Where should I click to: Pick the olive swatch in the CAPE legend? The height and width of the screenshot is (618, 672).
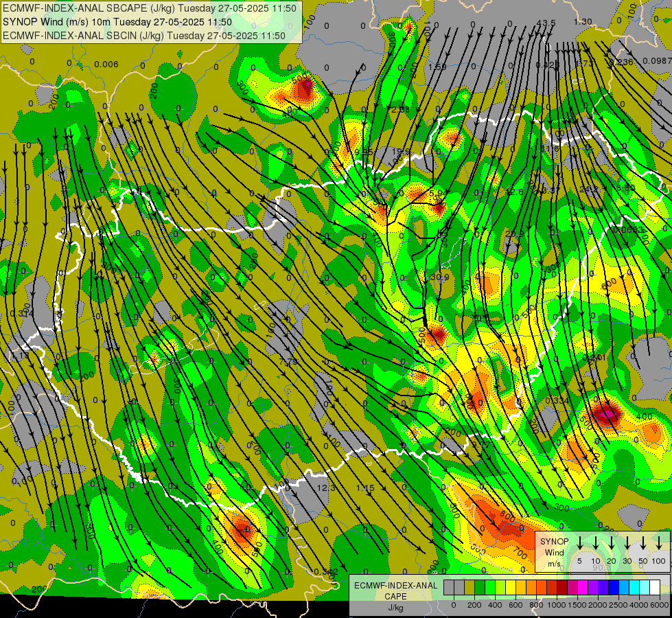click(x=470, y=587)
